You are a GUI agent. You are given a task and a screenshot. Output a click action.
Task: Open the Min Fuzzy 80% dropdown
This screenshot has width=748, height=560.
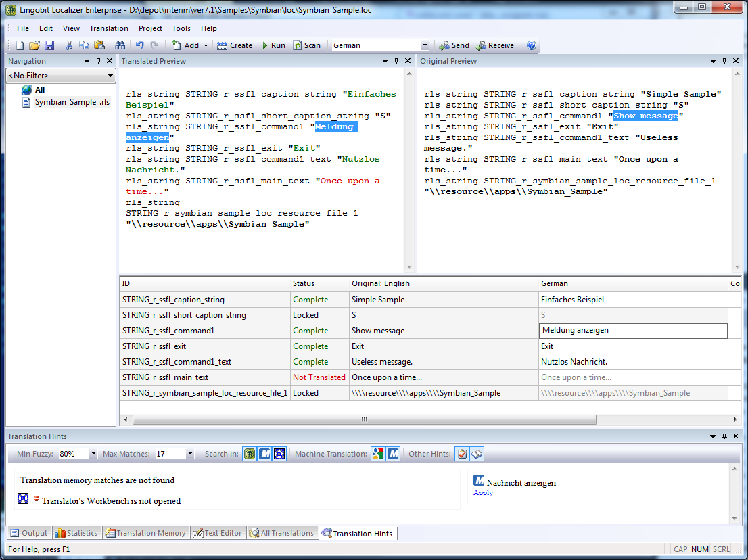(x=93, y=454)
